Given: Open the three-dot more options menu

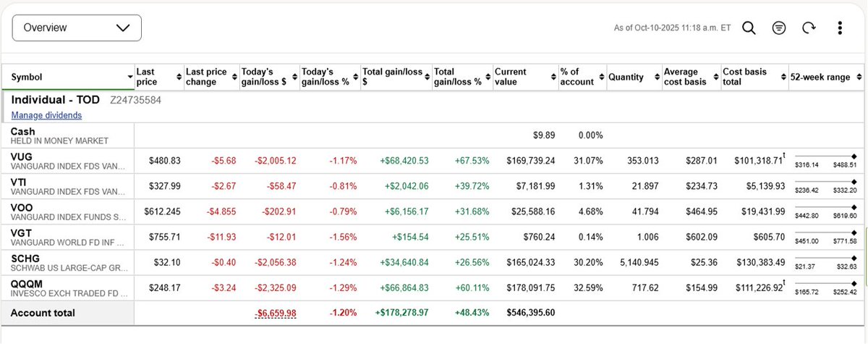Looking at the screenshot, I should (840, 28).
